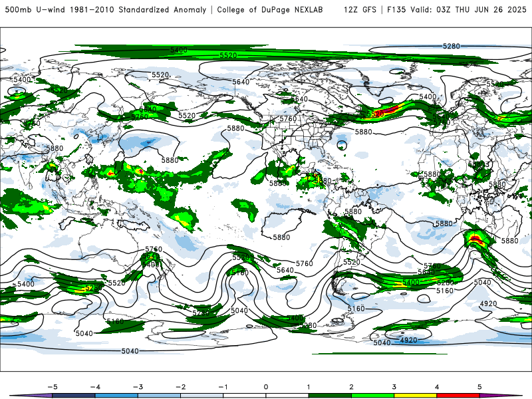This screenshot has height=399, width=532.
Task: Click the red anomaly core off southeast Africa
Action: (x=475, y=239)
